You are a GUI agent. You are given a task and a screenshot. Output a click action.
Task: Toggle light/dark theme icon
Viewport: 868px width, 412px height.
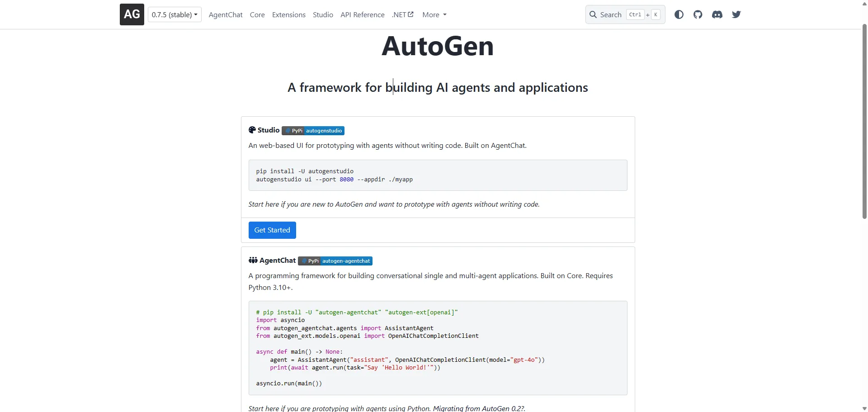coord(679,14)
